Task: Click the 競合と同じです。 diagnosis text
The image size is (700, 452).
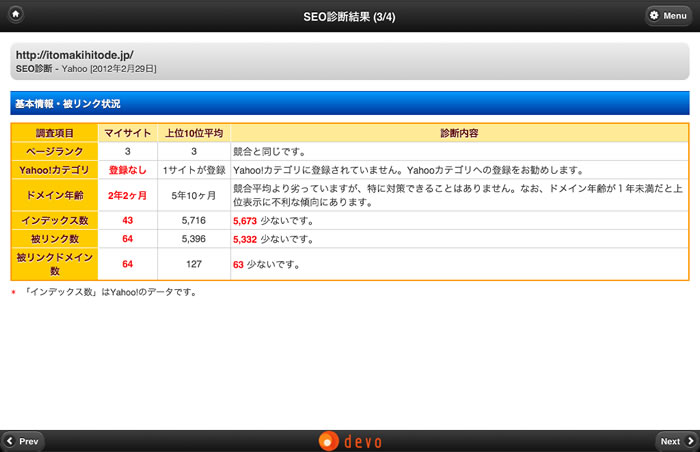Action: [x=270, y=152]
